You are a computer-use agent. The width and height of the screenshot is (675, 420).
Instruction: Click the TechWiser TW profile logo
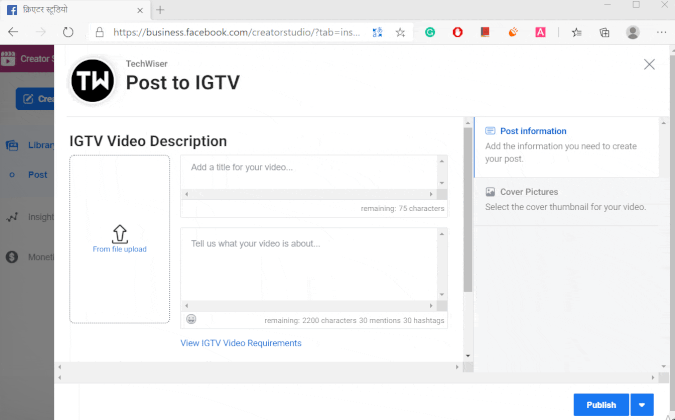(93, 80)
